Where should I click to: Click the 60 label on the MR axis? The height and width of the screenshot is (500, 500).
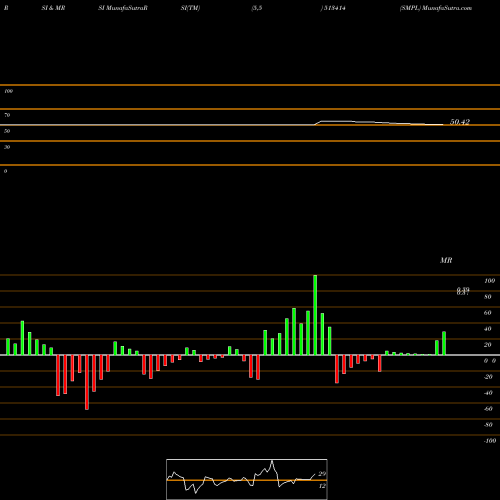[x=488, y=313]
